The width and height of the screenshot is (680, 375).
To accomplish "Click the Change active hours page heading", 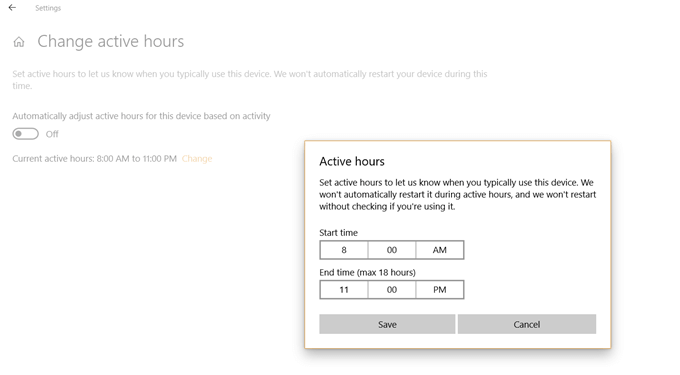I will 111,42.
